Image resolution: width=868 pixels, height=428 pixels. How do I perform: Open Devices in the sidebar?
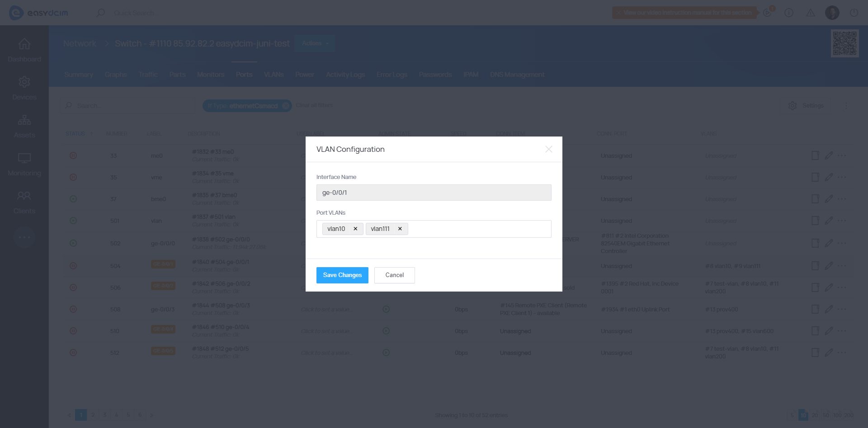24,88
